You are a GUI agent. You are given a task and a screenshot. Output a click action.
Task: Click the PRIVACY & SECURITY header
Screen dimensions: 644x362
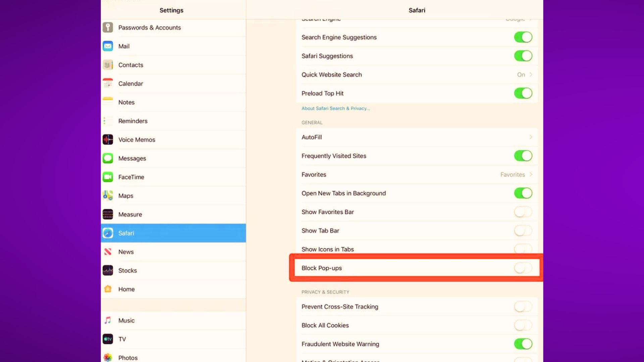[325, 292]
